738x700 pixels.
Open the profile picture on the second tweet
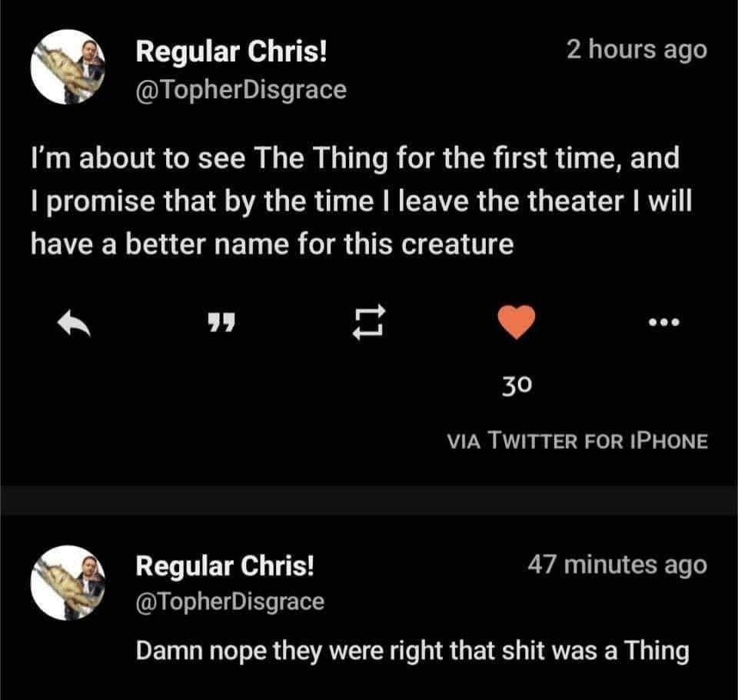pos(67,582)
